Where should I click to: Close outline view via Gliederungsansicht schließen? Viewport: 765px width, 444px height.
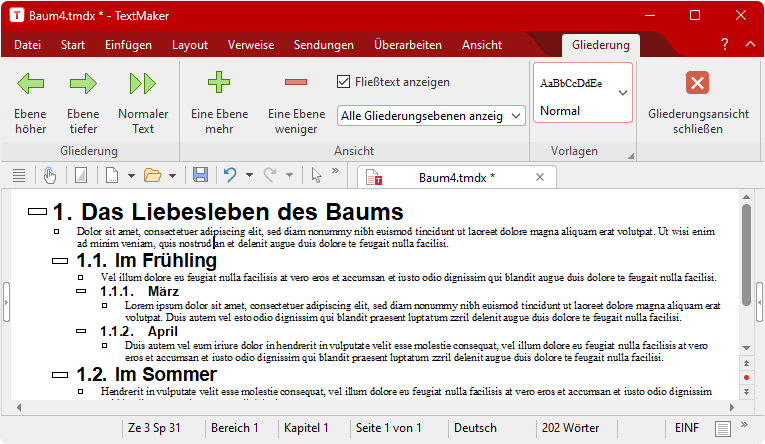pyautogui.click(x=698, y=84)
